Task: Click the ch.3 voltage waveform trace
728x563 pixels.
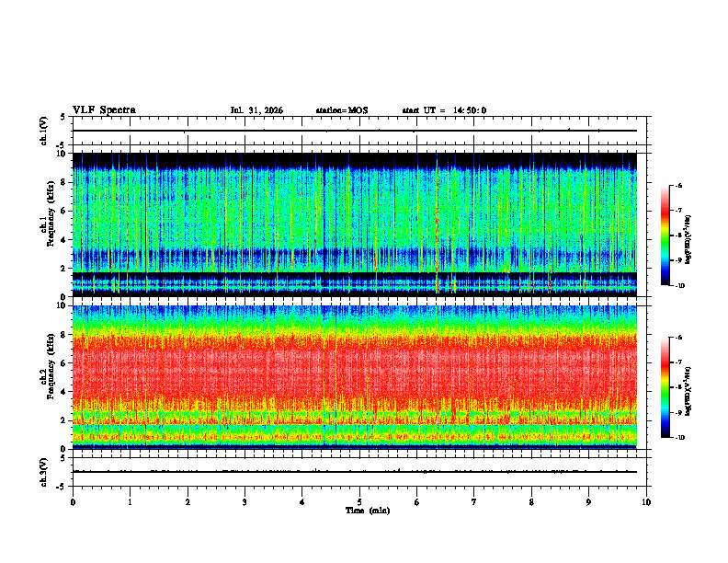Action: coord(355,472)
